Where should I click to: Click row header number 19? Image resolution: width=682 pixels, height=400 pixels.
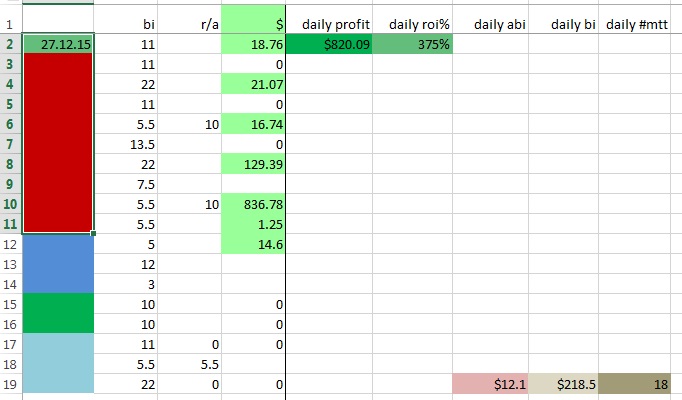click(10, 384)
